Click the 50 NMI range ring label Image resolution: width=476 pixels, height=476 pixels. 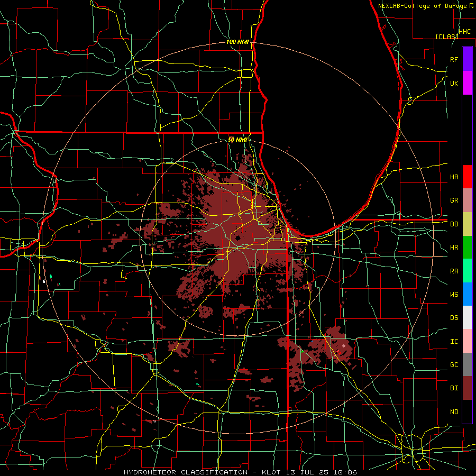(x=237, y=140)
